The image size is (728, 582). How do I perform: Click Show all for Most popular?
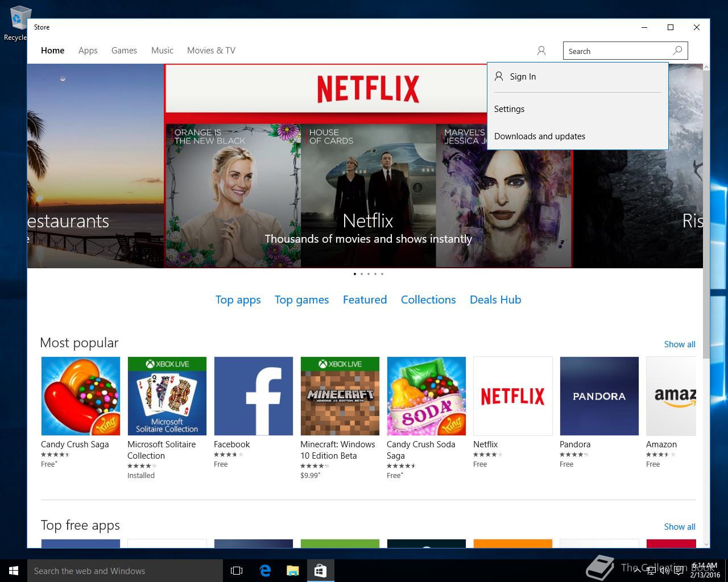tap(680, 344)
